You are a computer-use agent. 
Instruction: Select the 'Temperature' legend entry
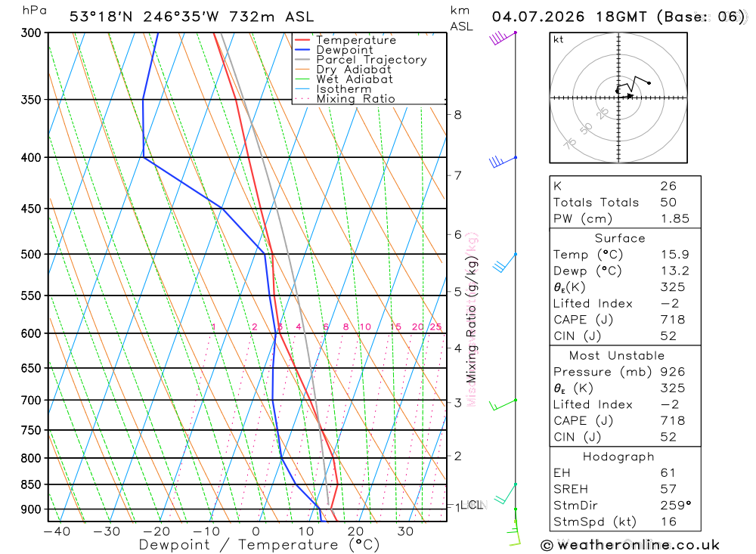[356, 40]
